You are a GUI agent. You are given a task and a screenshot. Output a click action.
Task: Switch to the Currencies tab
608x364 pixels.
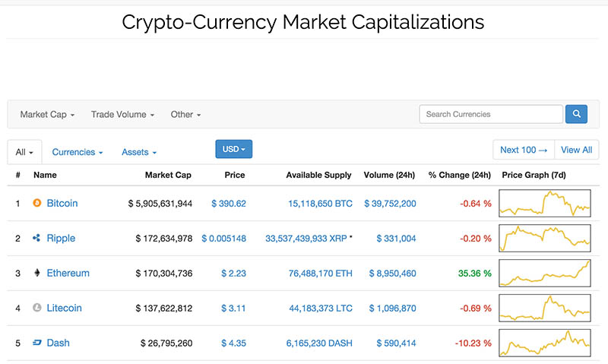click(78, 152)
